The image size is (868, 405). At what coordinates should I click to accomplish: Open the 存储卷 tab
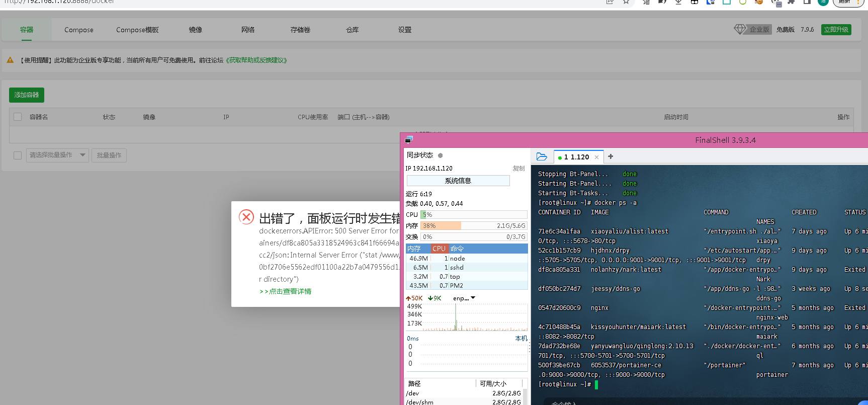[x=300, y=30]
